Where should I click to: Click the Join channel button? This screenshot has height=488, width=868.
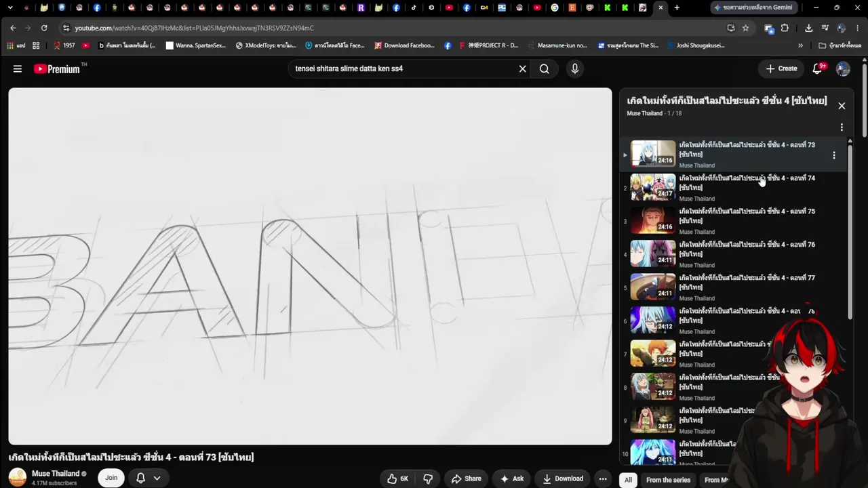pos(111,478)
